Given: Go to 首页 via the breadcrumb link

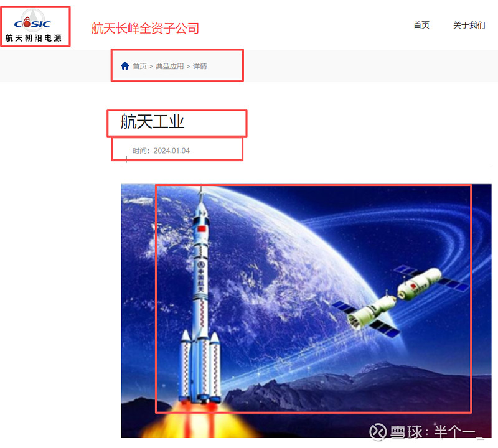Looking at the screenshot, I should click(x=139, y=66).
